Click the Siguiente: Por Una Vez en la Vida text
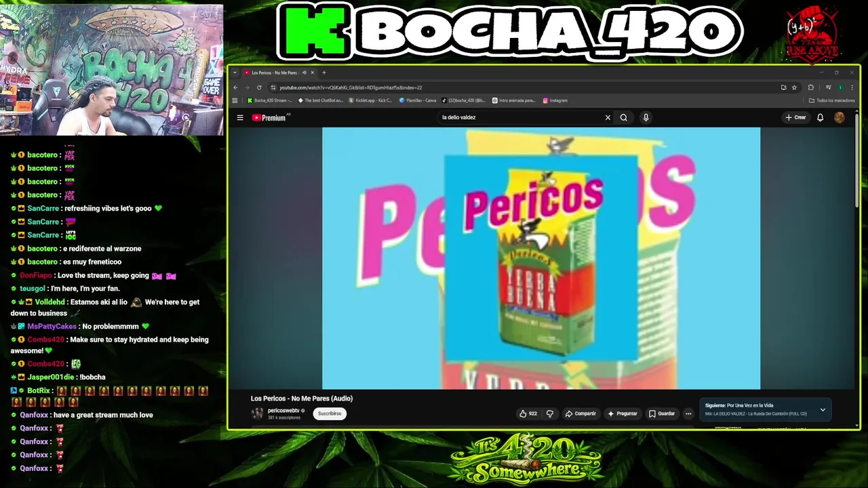868x488 pixels. point(739,405)
